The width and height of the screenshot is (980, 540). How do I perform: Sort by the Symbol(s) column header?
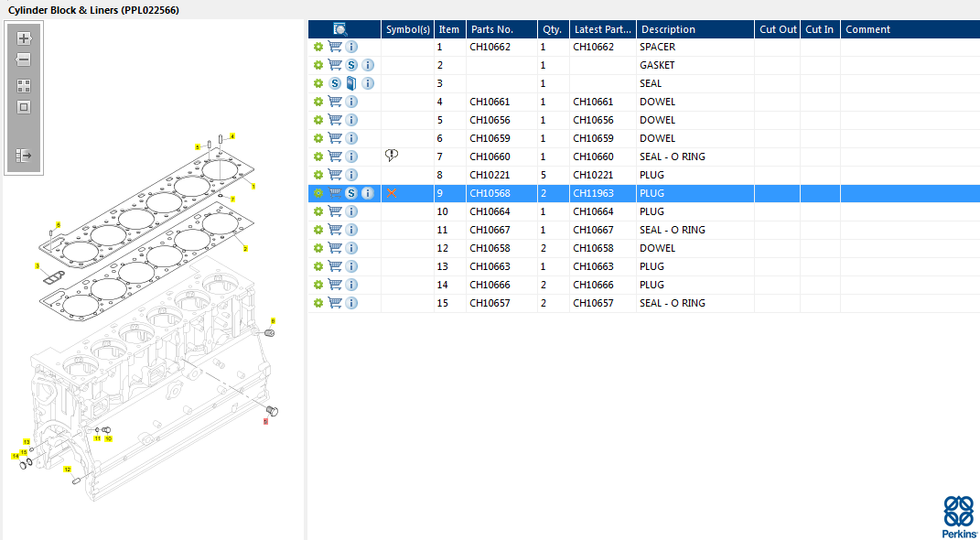click(x=408, y=29)
